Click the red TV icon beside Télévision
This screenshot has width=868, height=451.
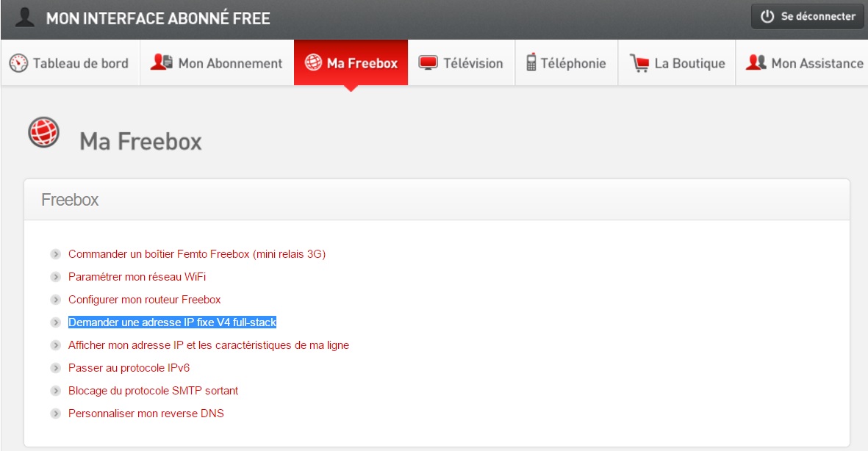[x=428, y=63]
